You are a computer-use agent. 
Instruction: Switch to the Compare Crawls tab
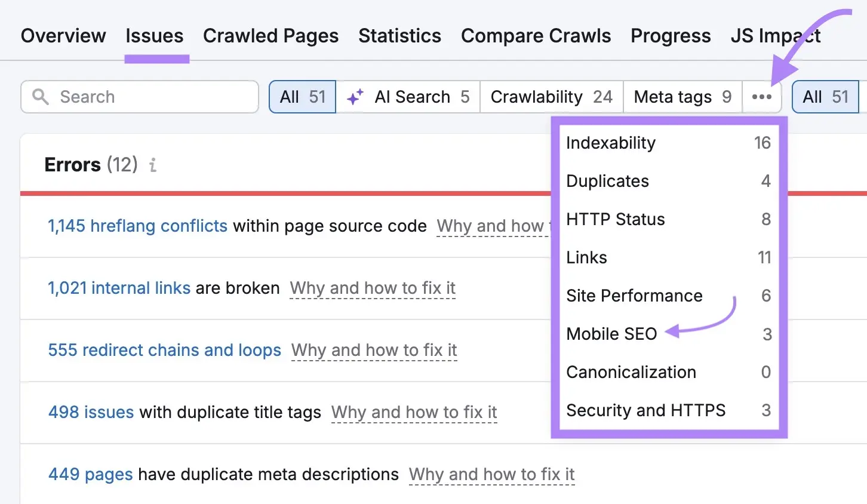(x=536, y=36)
